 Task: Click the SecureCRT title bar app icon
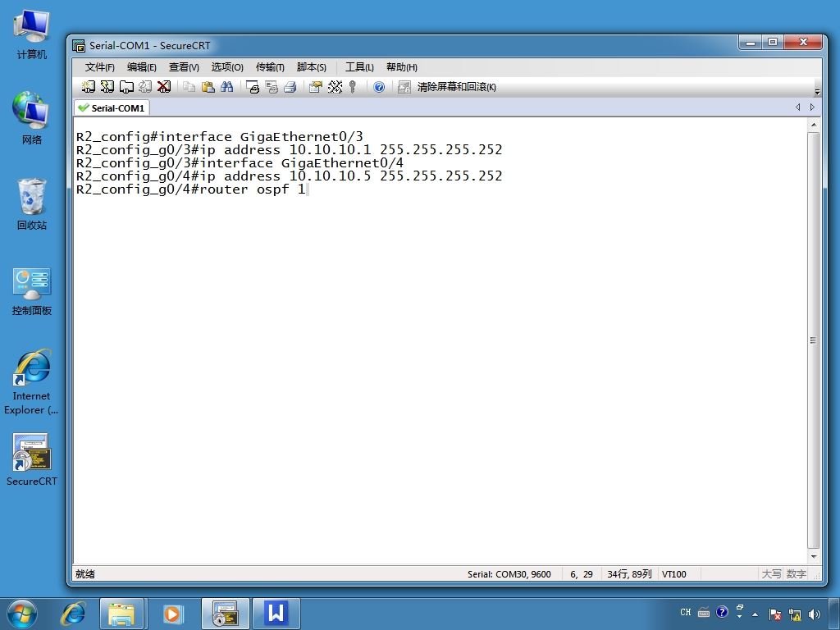coord(79,46)
